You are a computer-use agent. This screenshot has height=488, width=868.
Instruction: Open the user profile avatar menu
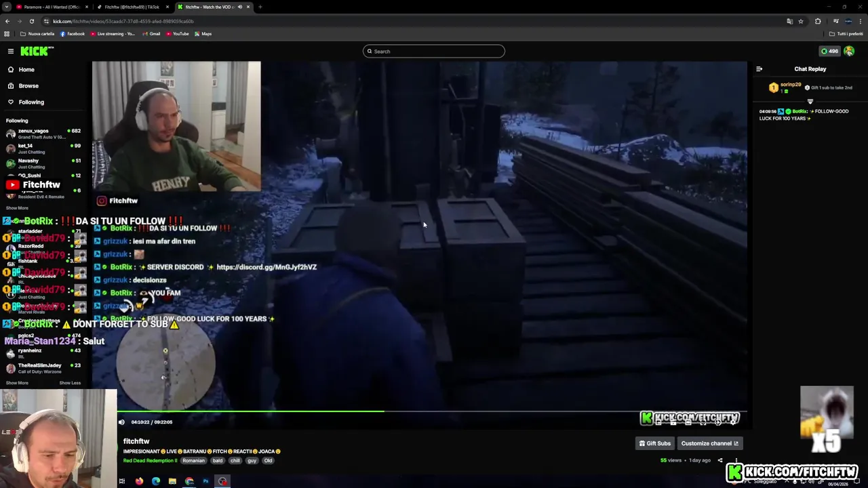(849, 51)
